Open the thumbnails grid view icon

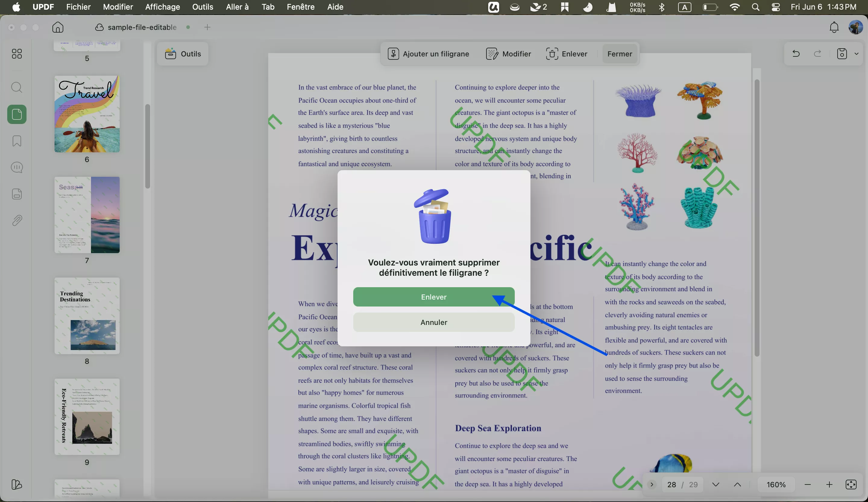pos(17,54)
